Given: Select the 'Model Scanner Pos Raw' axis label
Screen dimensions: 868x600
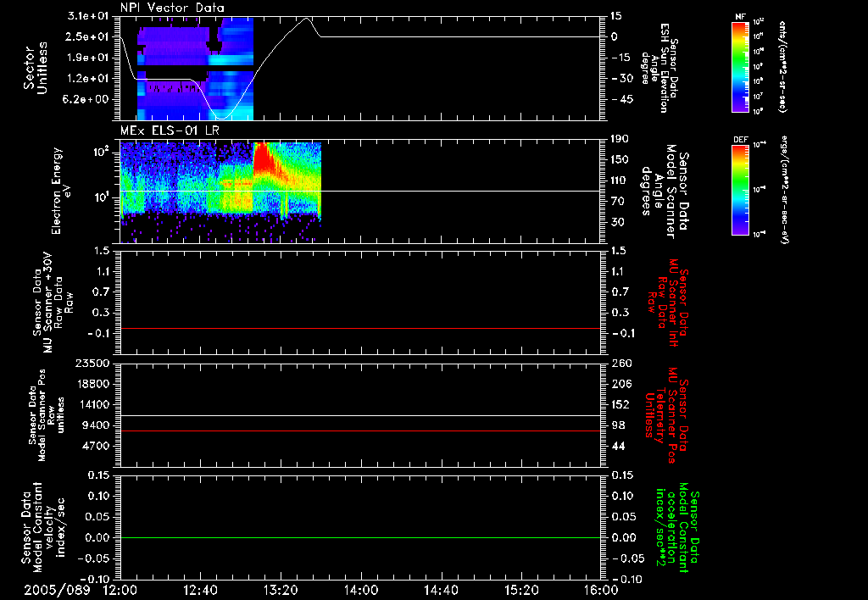Looking at the screenshot, I should (x=46, y=415).
